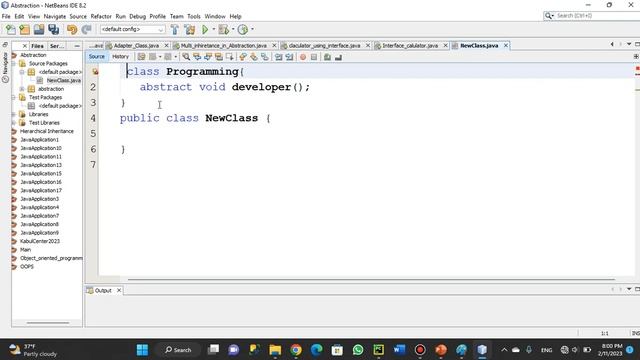
Task: Switch to the Interface_calulator.java tab
Action: (x=410, y=46)
